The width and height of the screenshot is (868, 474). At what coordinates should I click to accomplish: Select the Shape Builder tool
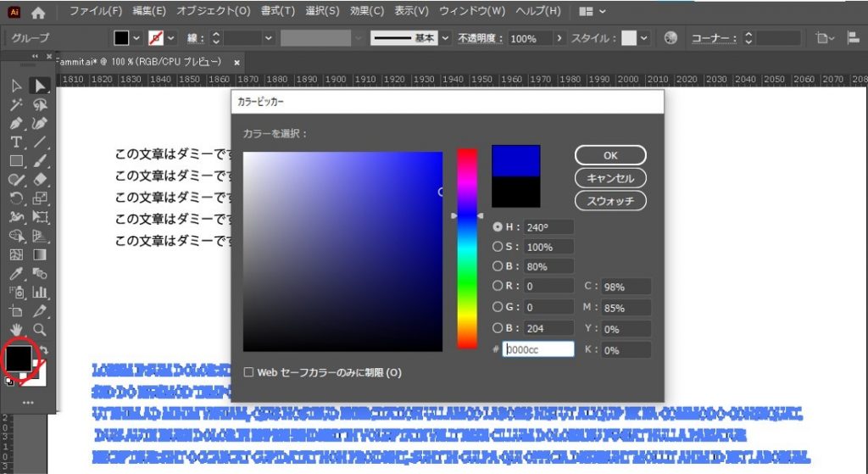click(x=16, y=236)
